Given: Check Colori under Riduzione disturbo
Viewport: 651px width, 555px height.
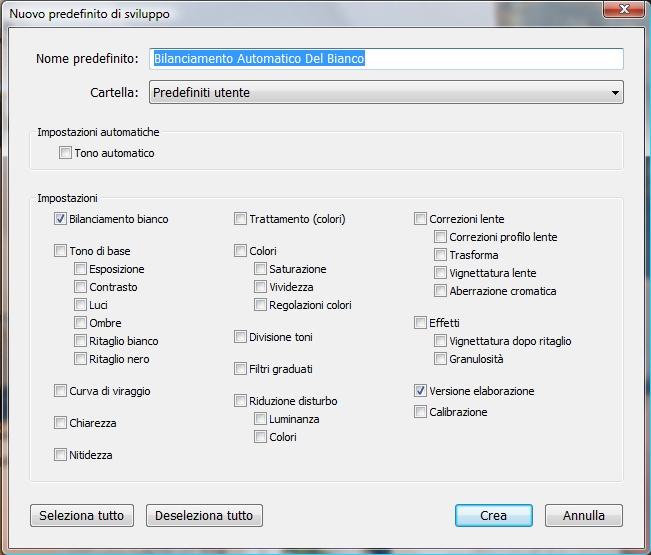Looking at the screenshot, I should coord(260,437).
